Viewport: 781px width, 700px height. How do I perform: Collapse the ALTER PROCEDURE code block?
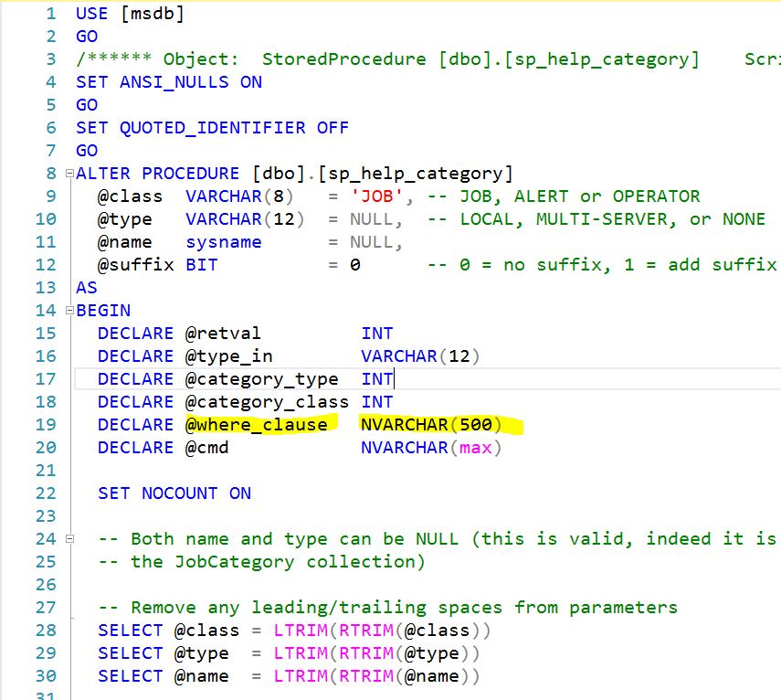coord(69,174)
